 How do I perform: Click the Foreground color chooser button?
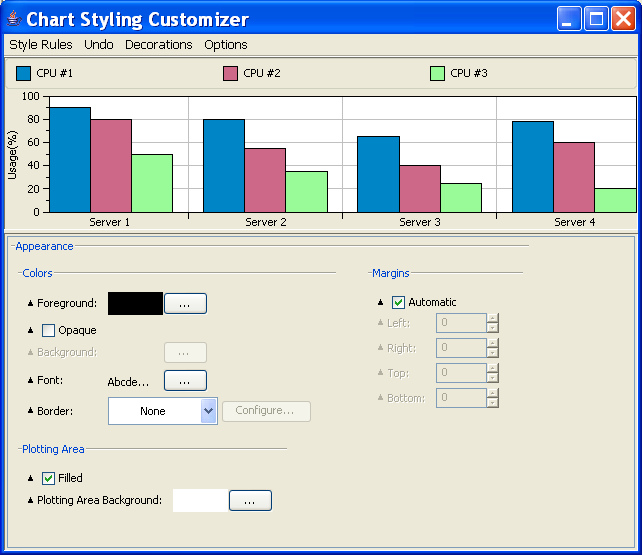tap(185, 303)
